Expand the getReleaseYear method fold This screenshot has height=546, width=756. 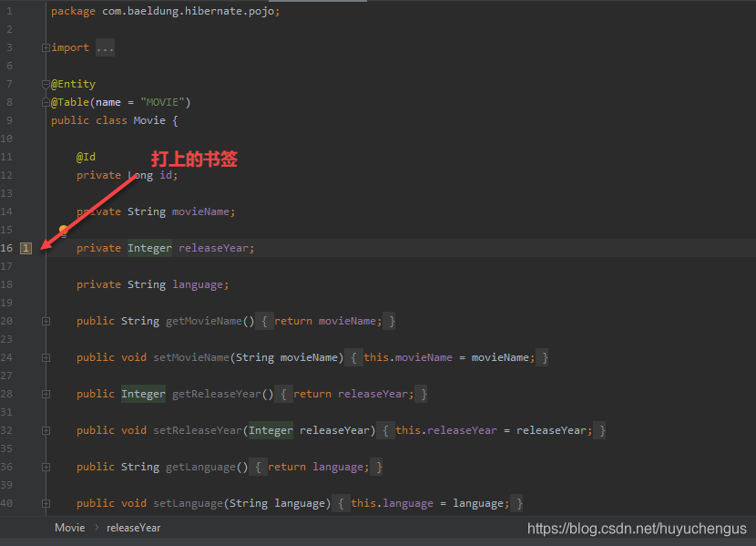pyautogui.click(x=46, y=394)
